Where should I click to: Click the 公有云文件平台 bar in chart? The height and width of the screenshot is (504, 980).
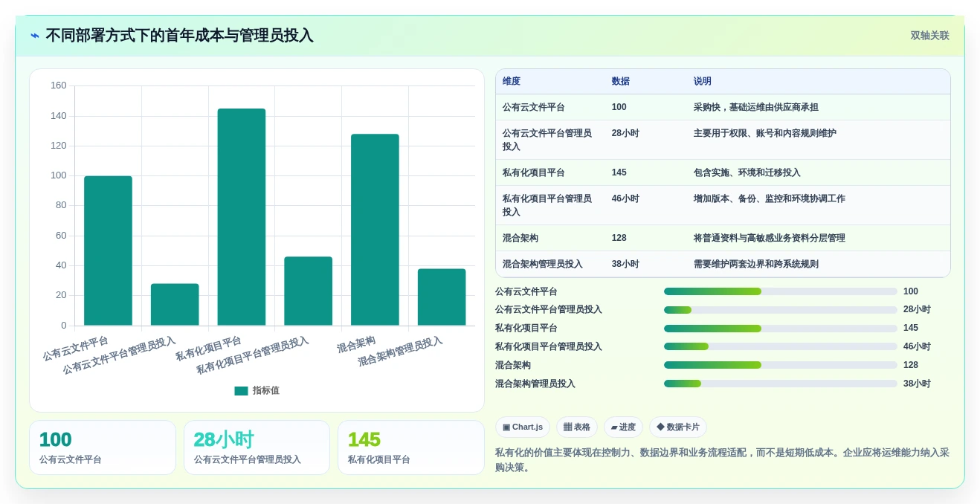coord(108,251)
